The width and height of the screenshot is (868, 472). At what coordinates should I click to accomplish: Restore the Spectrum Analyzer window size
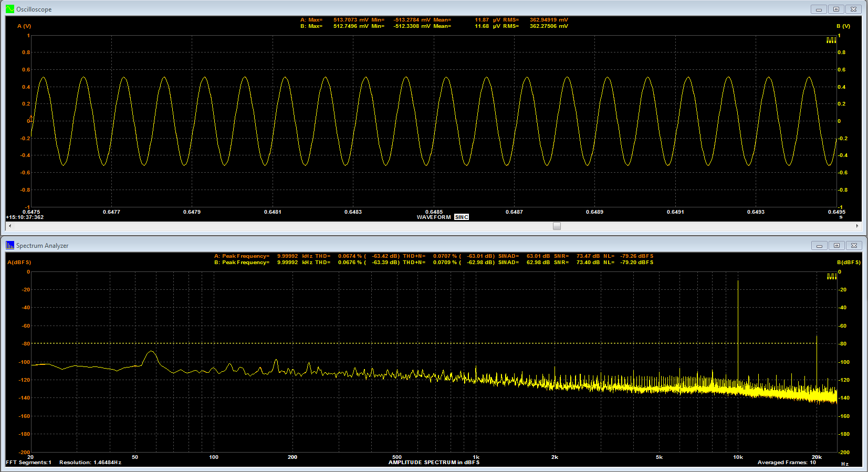(x=836, y=245)
